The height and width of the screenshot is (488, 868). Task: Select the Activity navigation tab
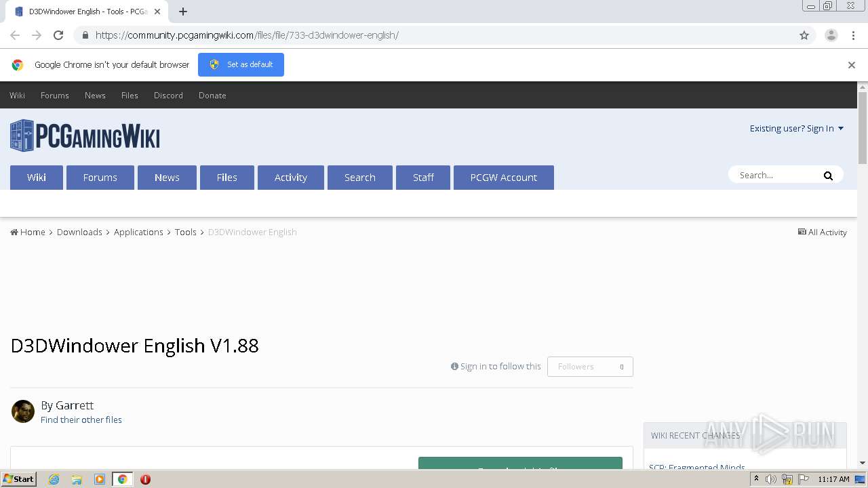coord(291,178)
